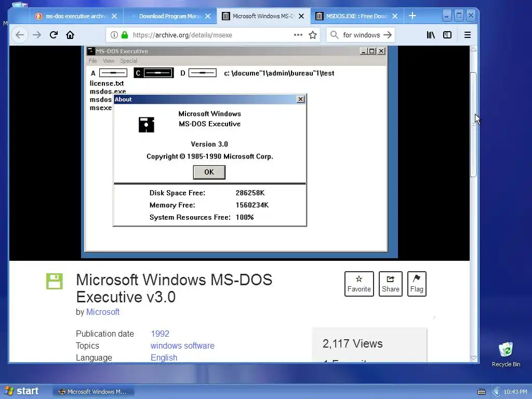Click the Share button
This screenshot has width=532, height=399.
391,284
